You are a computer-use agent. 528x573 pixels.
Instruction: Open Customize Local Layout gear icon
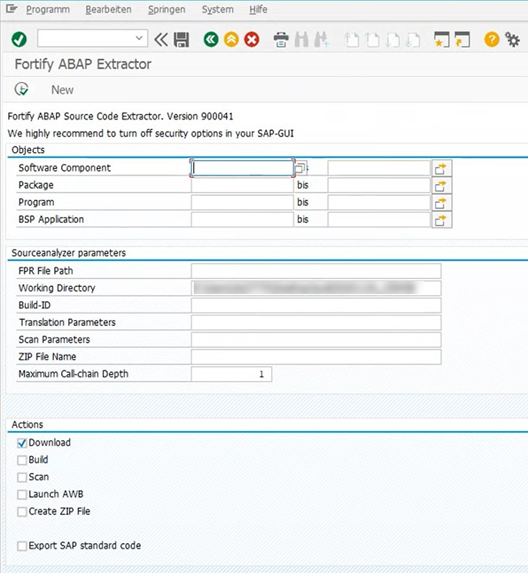pos(512,39)
